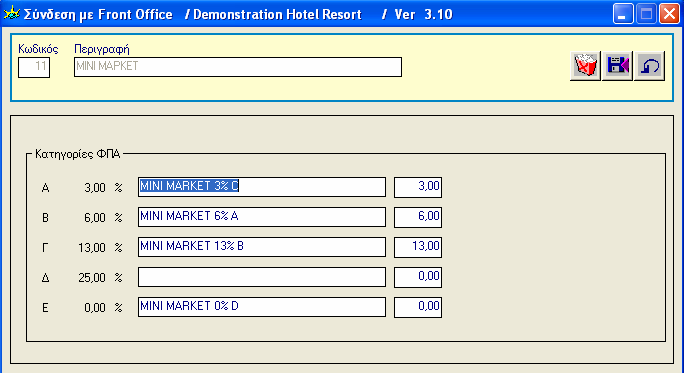The width and height of the screenshot is (684, 373).
Task: Click the Κωδικός field showing 11
Action: pos(34,68)
